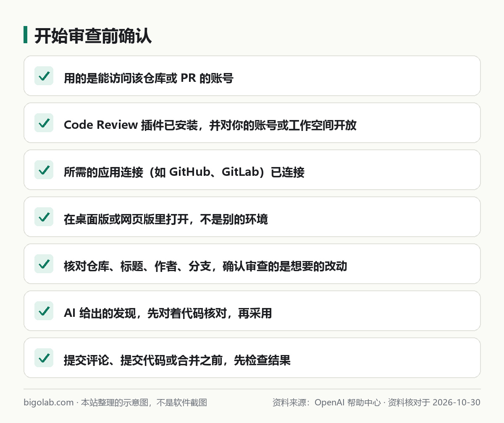The image size is (504, 423).
Task: Click the heading 开始审查前确认
Action: [93, 36]
